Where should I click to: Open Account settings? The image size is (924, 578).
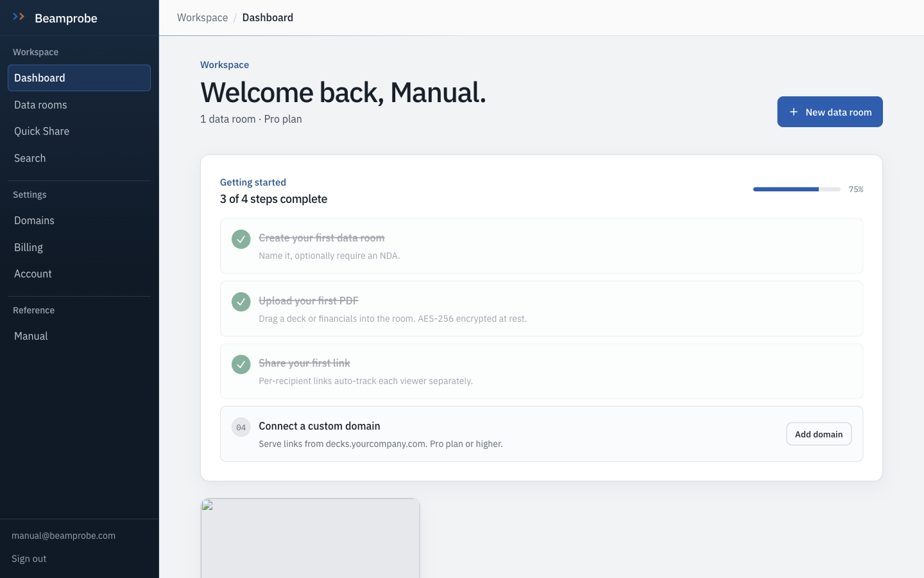click(79, 274)
